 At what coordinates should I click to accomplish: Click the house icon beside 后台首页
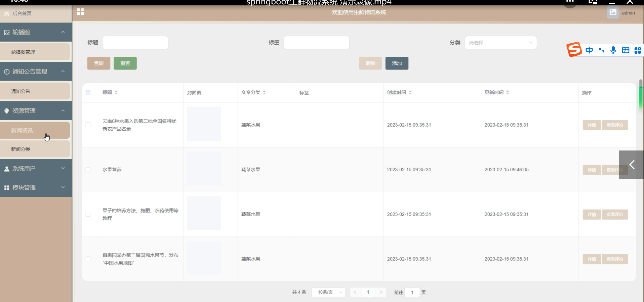tap(7, 14)
